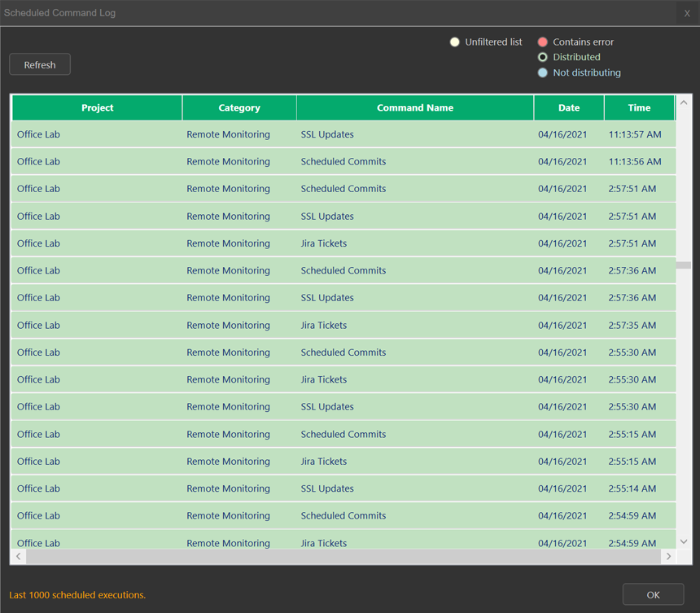Select the "Distributed" filter option
This screenshot has height=613, width=700.
pos(543,57)
